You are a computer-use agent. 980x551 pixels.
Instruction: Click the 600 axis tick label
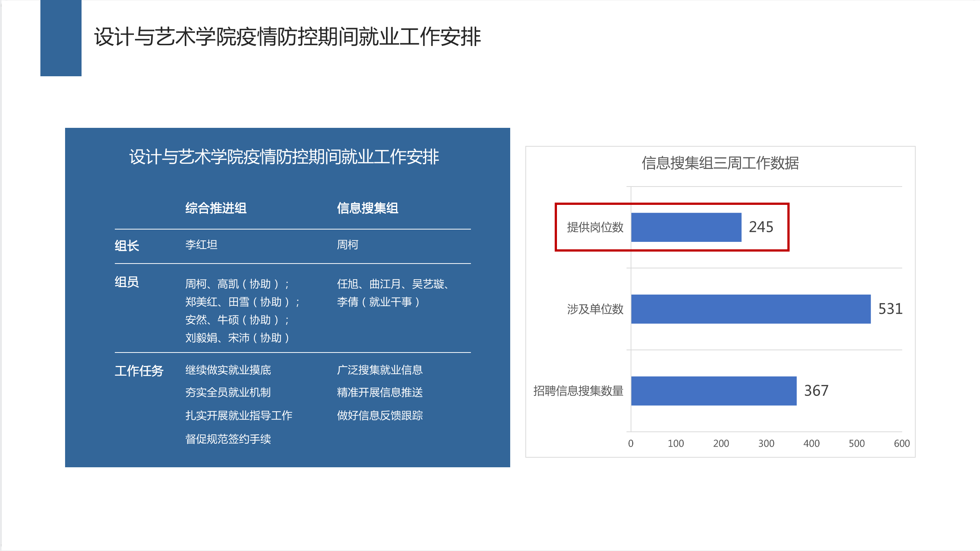click(901, 443)
